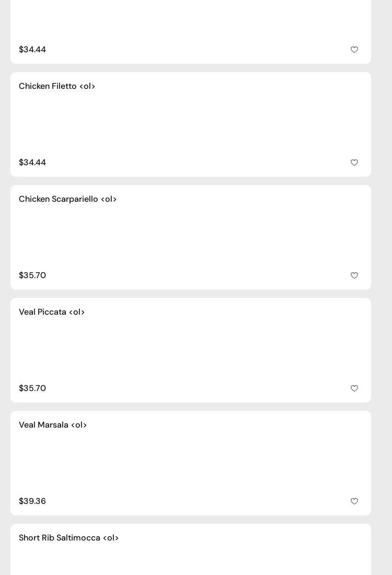
Task: Click the $34.44 price in the topmost card
Action: click(x=32, y=50)
